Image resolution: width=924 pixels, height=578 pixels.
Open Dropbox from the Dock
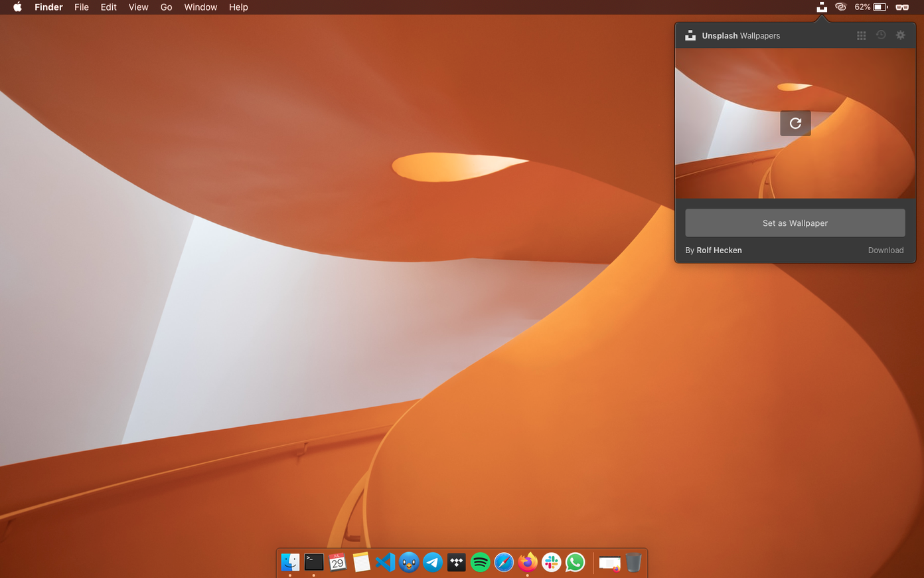(x=456, y=562)
